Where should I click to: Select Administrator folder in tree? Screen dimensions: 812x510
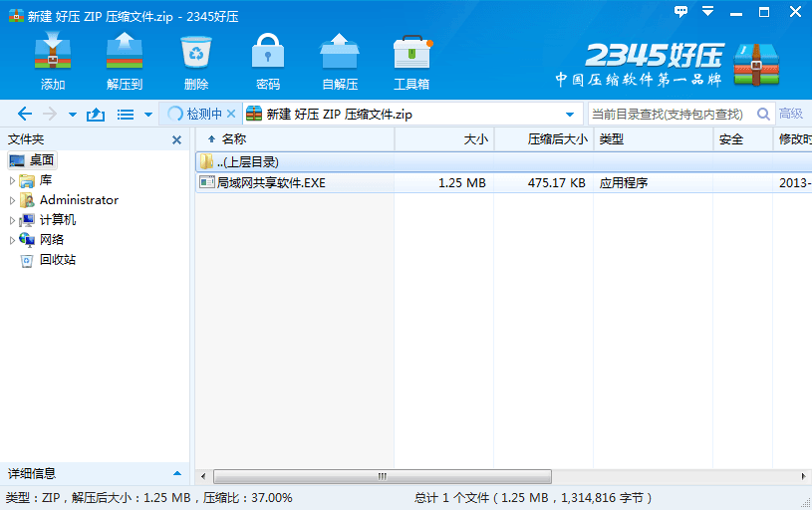[x=80, y=200]
